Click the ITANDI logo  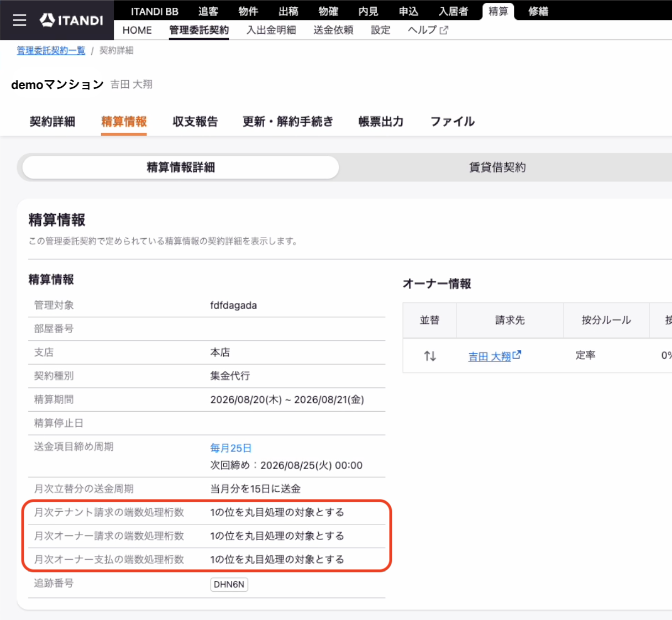(x=71, y=20)
